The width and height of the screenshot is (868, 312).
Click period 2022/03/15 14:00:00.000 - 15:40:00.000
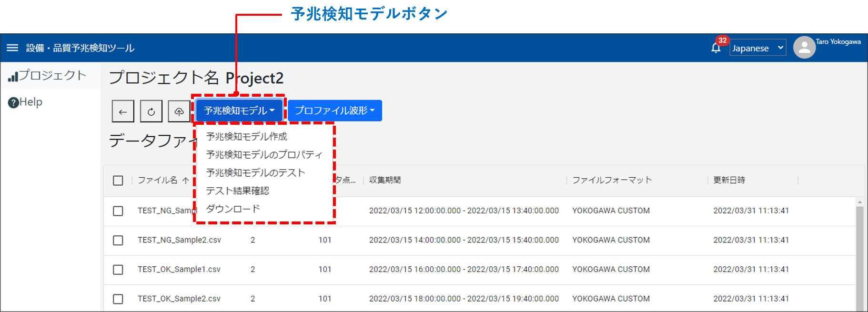click(464, 240)
